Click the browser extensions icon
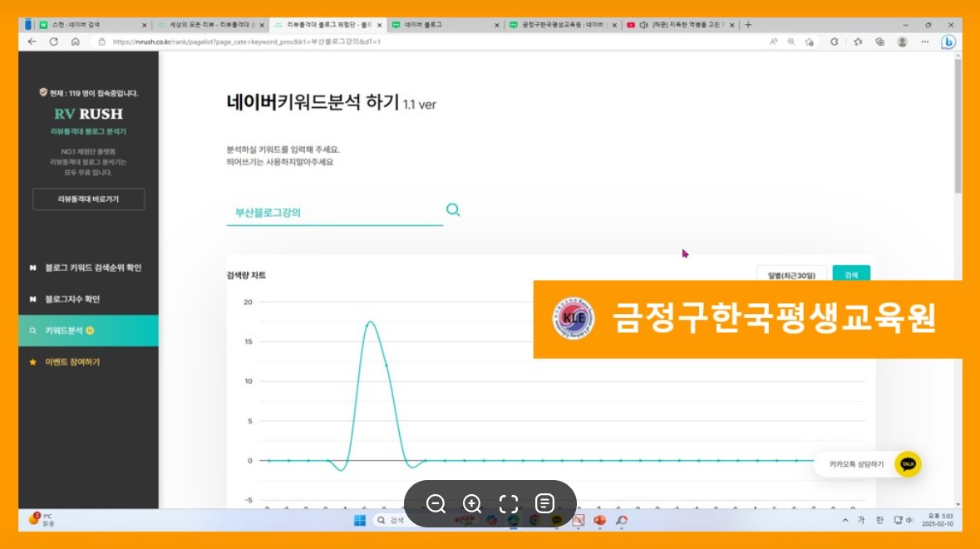Image resolution: width=980 pixels, height=549 pixels. pos(834,42)
